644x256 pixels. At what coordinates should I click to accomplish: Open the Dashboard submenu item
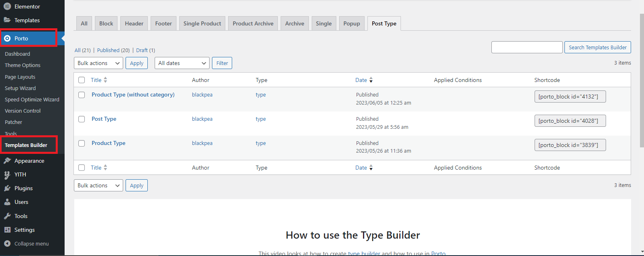[17, 54]
